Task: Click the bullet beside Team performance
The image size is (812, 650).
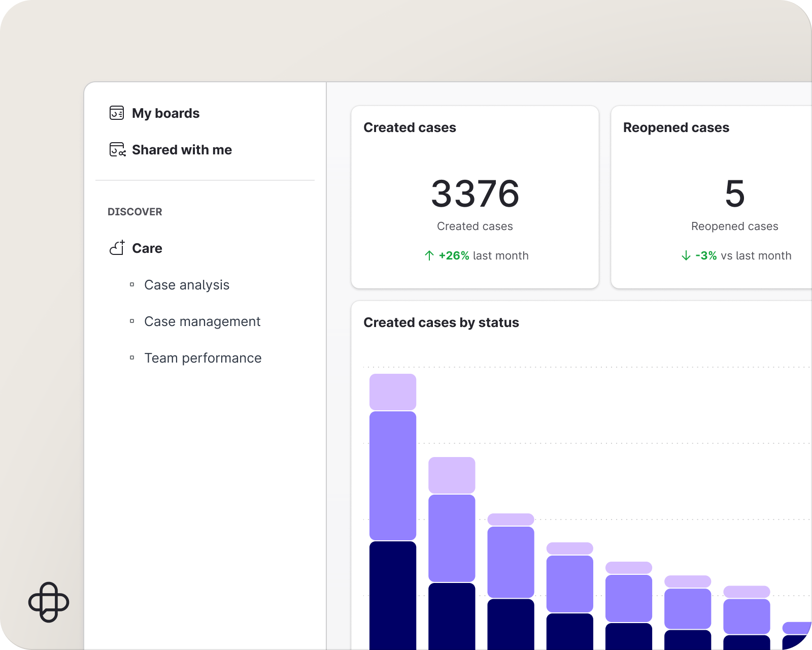Action: pos(132,358)
